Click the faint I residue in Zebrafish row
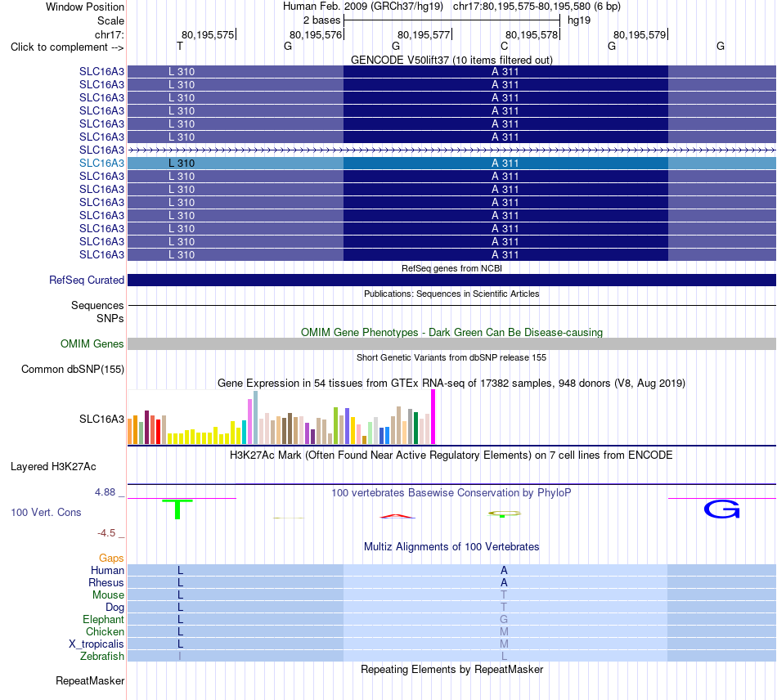 coord(180,656)
